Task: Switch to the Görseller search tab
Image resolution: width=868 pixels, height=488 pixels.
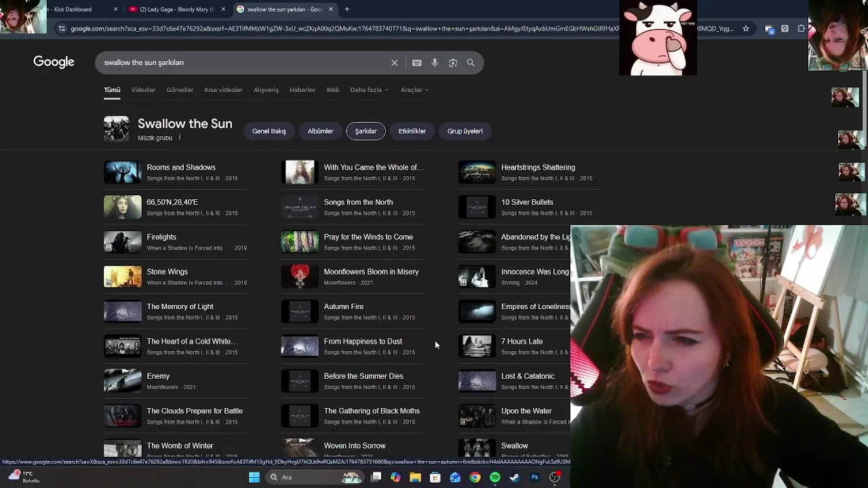Action: tap(180, 89)
